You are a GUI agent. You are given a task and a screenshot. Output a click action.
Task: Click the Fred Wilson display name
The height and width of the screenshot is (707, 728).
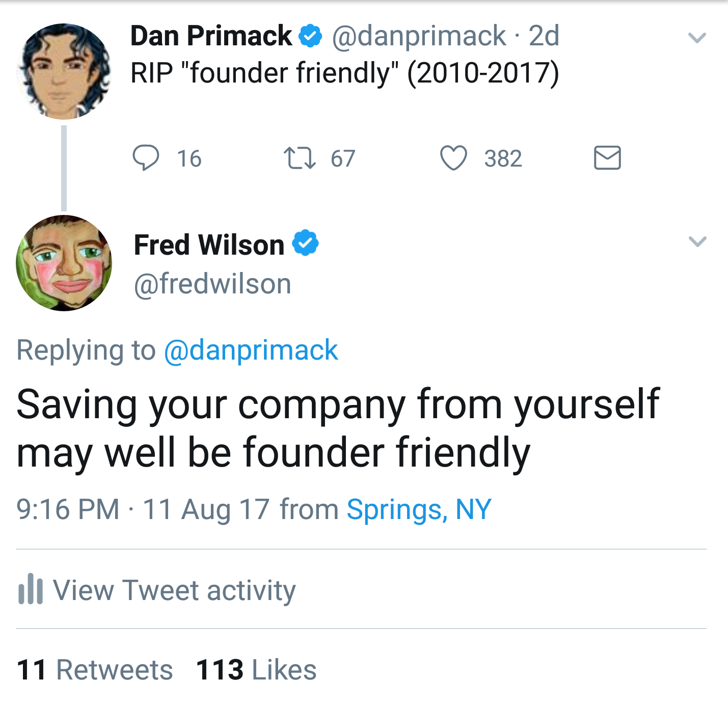[209, 245]
